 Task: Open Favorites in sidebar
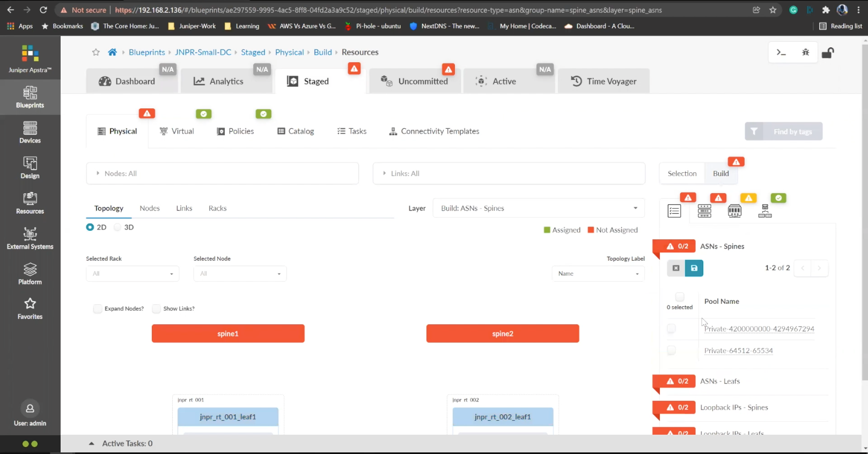[30, 309]
